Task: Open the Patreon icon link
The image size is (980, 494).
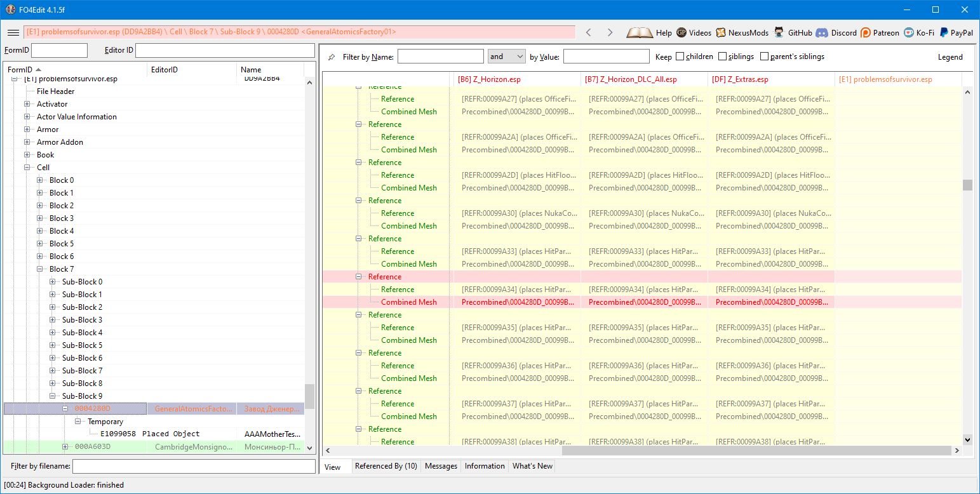Action: (x=866, y=32)
